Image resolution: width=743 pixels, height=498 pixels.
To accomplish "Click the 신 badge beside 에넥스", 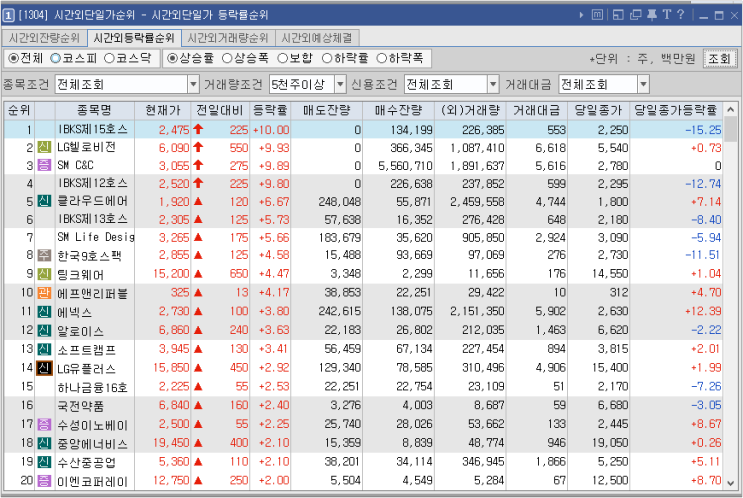I will (x=44, y=311).
